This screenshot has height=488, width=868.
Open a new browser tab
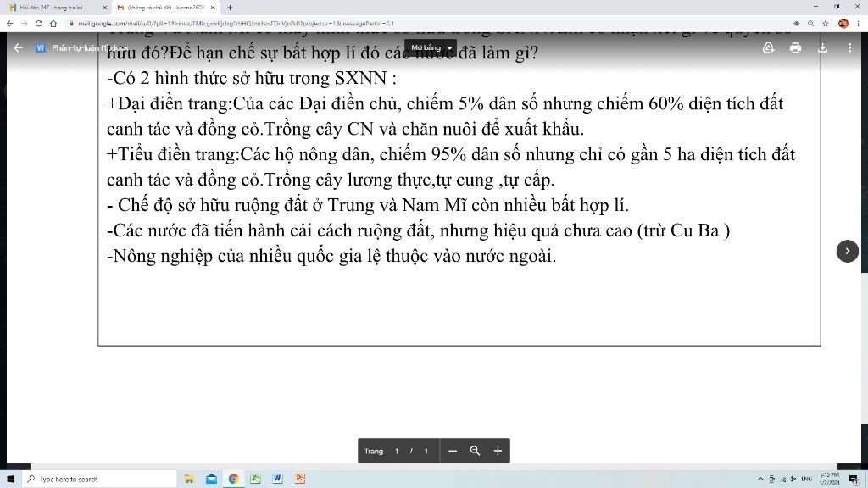pyautogui.click(x=231, y=8)
